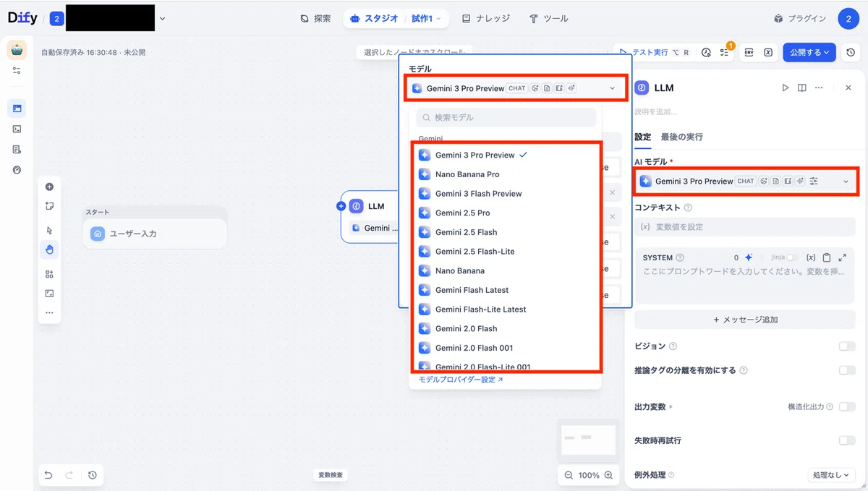Switch to the スタジオ tab
This screenshot has width=868, height=491.
pos(374,19)
